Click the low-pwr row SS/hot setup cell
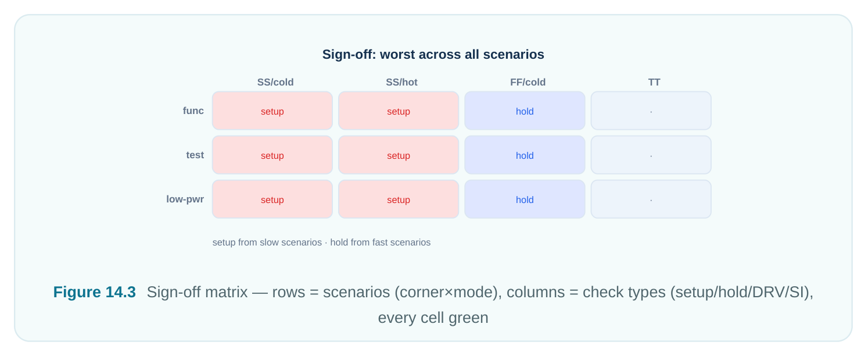The width and height of the screenshot is (868, 356). pos(399,199)
